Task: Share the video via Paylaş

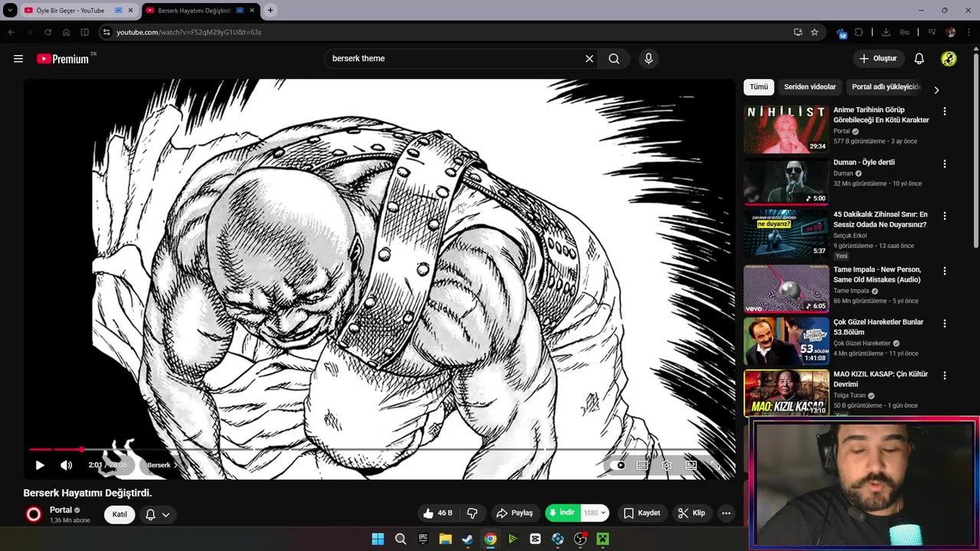Action: point(514,513)
